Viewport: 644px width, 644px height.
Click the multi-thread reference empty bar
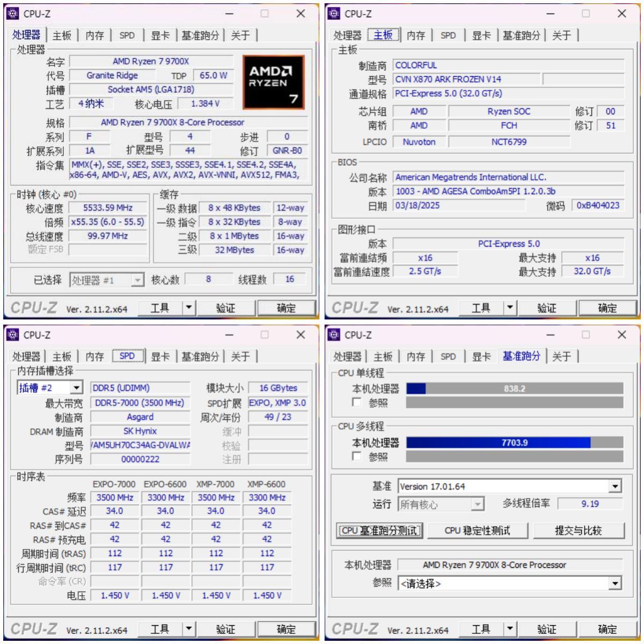[x=515, y=456]
